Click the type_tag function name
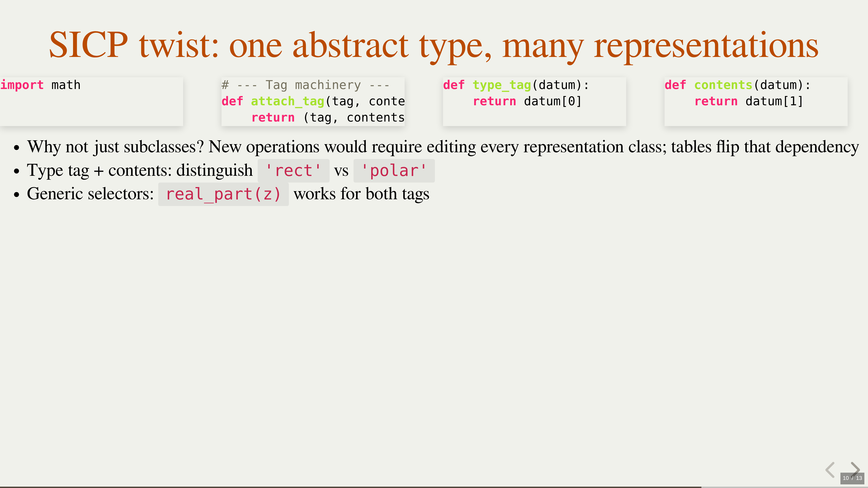 click(x=502, y=85)
